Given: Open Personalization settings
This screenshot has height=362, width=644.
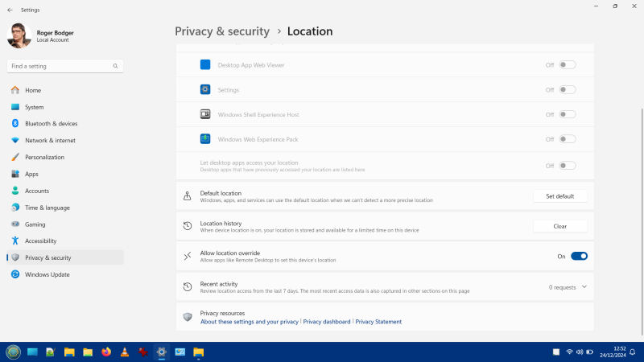Looking at the screenshot, I should click(x=44, y=157).
